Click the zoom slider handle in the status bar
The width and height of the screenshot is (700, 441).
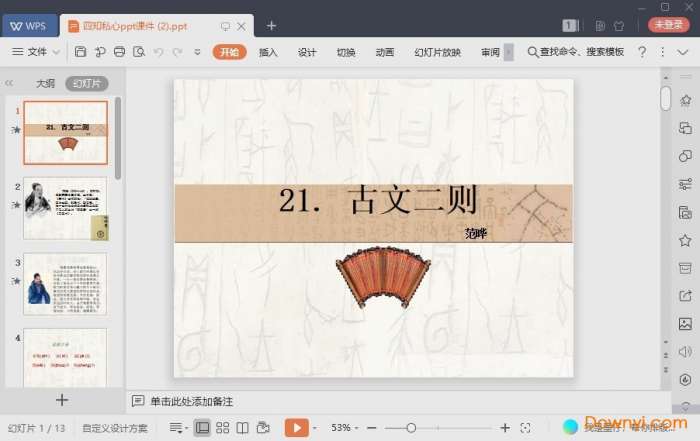[411, 428]
